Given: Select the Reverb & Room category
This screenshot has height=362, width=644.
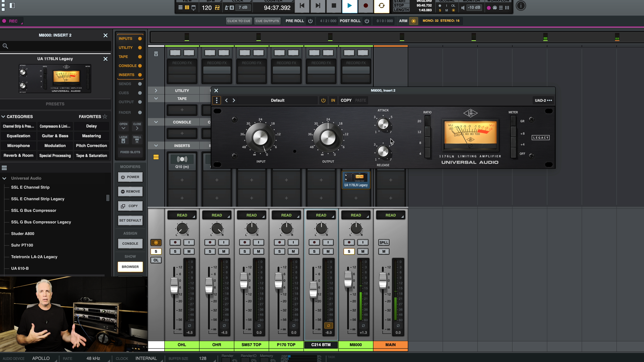Looking at the screenshot, I should [18, 156].
